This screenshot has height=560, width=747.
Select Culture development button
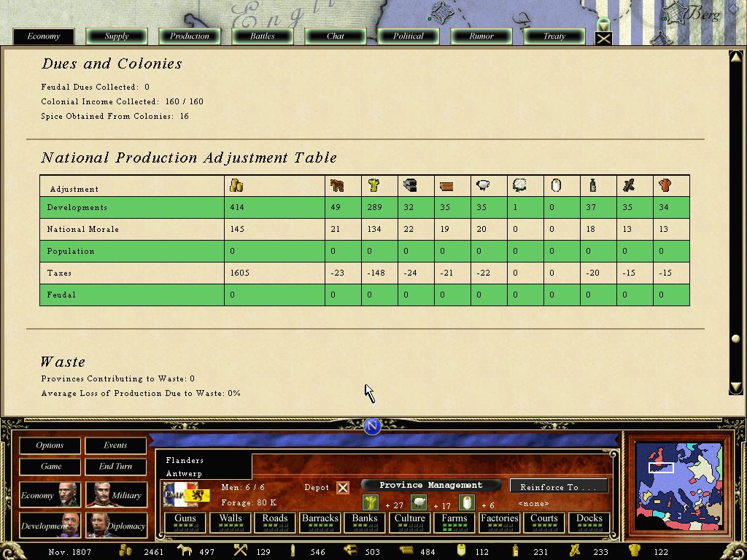click(410, 522)
